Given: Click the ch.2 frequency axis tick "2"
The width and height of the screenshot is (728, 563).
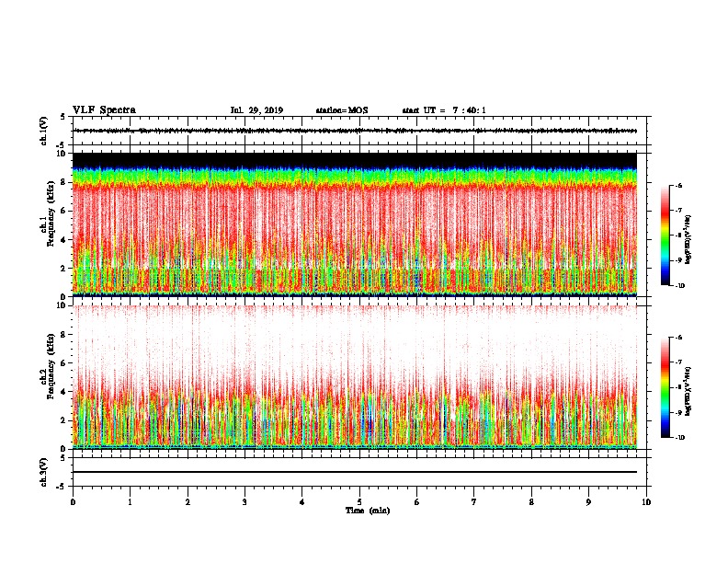Looking at the screenshot, I should point(63,420).
